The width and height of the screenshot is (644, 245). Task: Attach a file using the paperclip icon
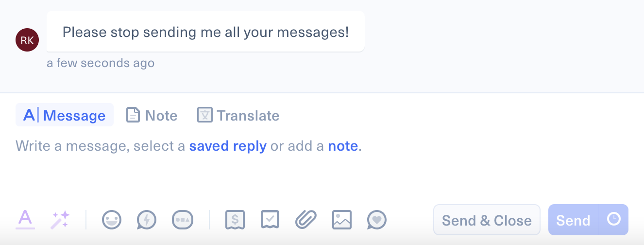pos(306,220)
